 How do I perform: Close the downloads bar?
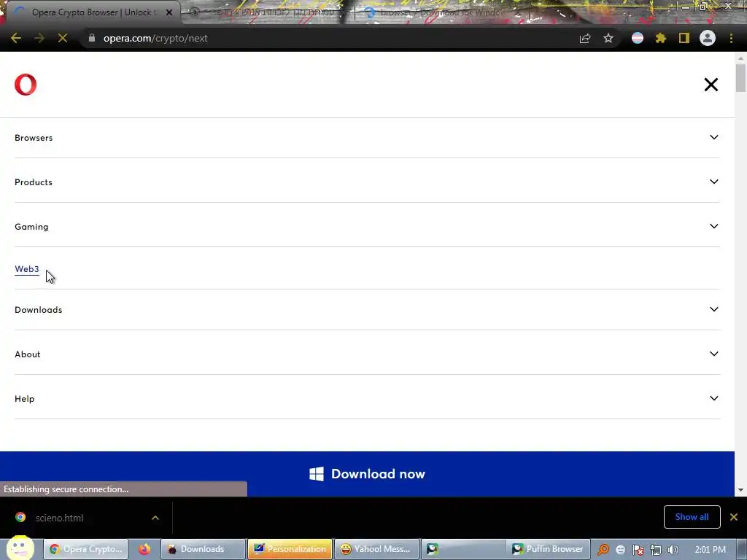[x=734, y=517]
